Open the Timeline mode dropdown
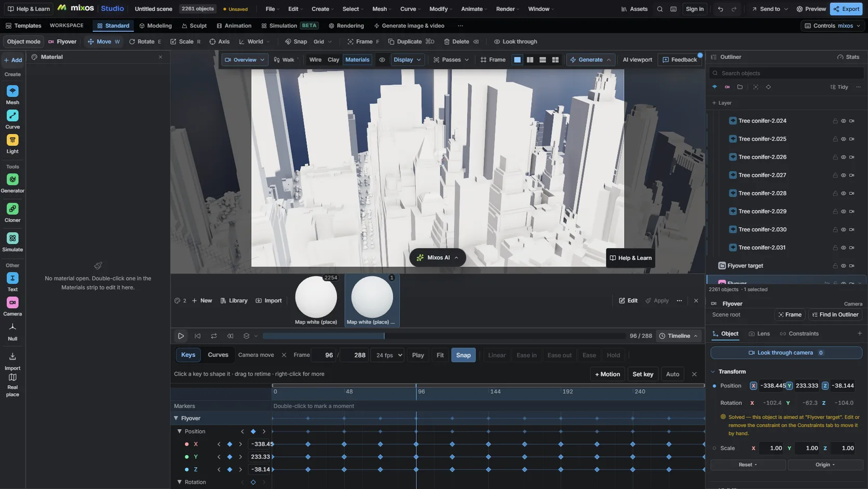Screen dimensions: 868x489 (x=679, y=336)
